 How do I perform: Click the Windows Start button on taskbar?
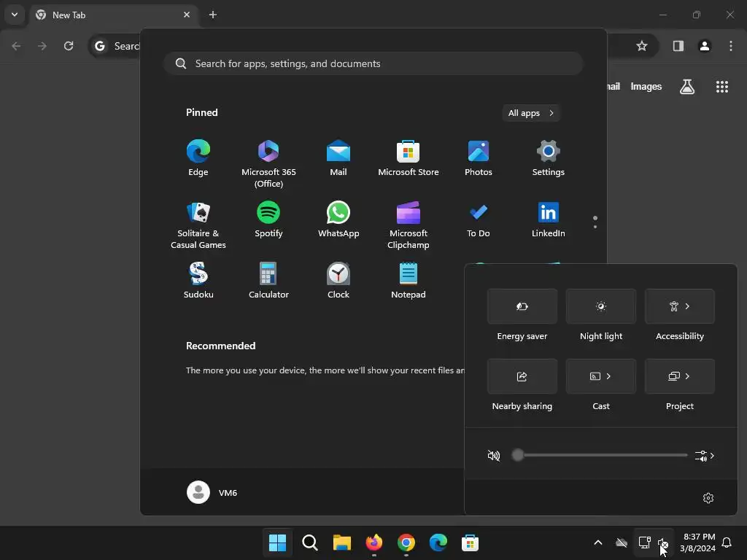pyautogui.click(x=278, y=542)
